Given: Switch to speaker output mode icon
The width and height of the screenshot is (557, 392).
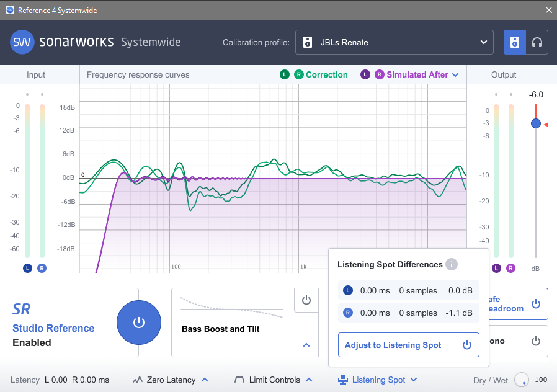Looking at the screenshot, I should 514,42.
